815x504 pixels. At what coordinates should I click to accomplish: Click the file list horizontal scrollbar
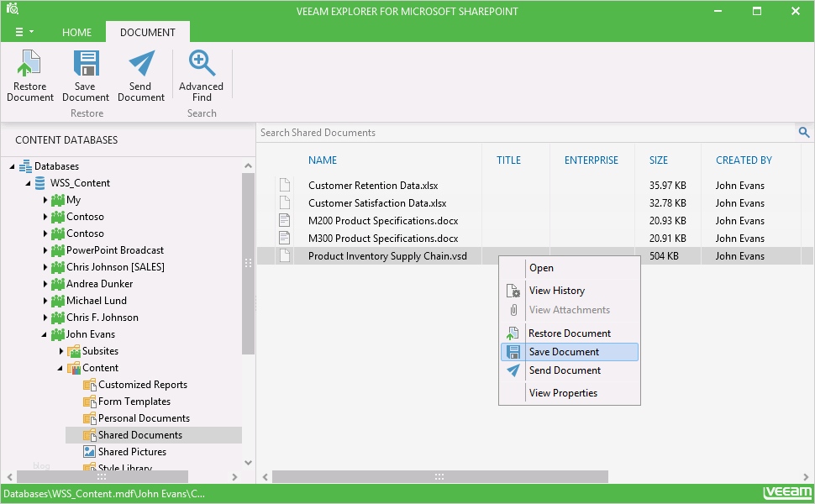point(439,476)
